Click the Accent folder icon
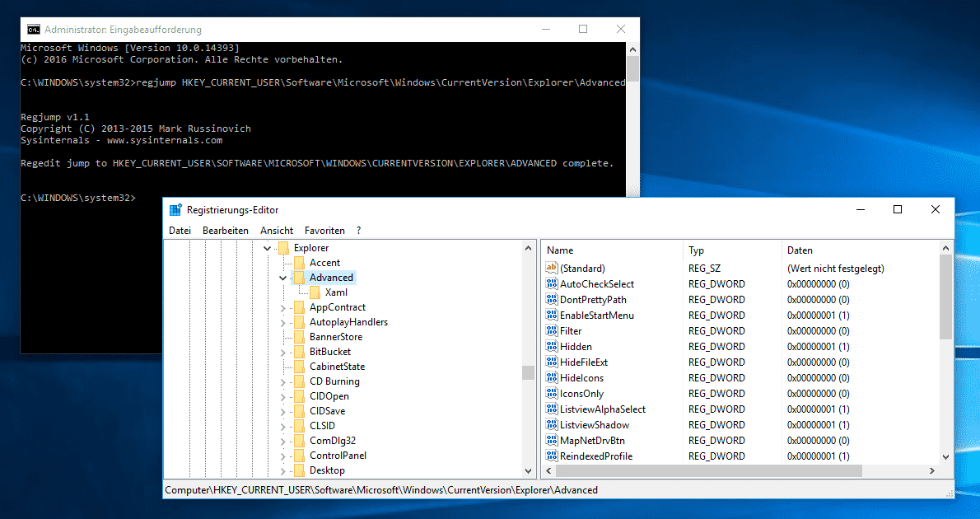The width and height of the screenshot is (980, 519). click(x=299, y=263)
